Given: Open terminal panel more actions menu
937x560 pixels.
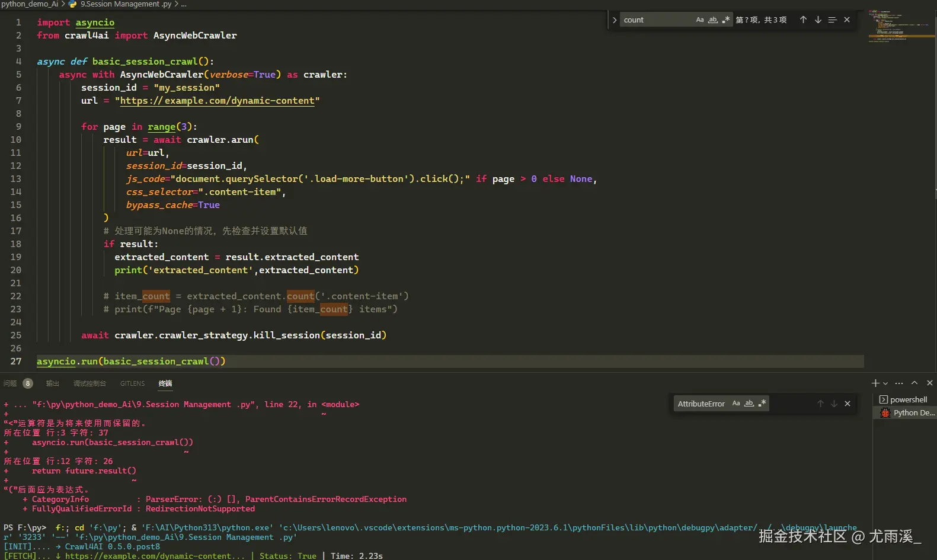Looking at the screenshot, I should click(x=899, y=383).
